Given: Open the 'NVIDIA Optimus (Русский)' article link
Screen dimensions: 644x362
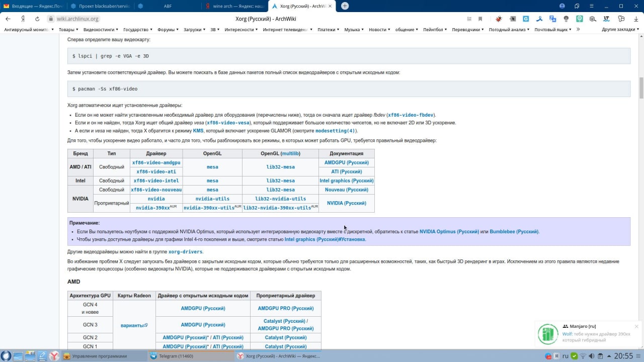Looking at the screenshot, I should pos(449,232).
